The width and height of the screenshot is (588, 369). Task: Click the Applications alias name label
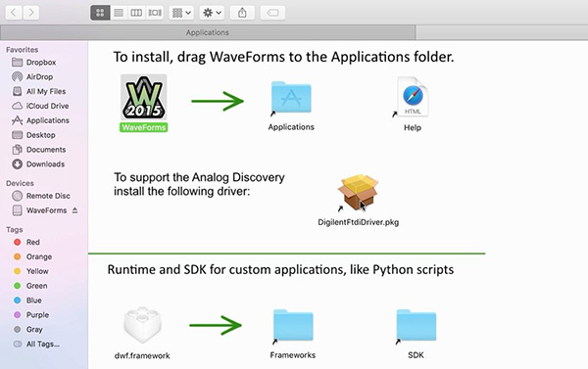[291, 127]
